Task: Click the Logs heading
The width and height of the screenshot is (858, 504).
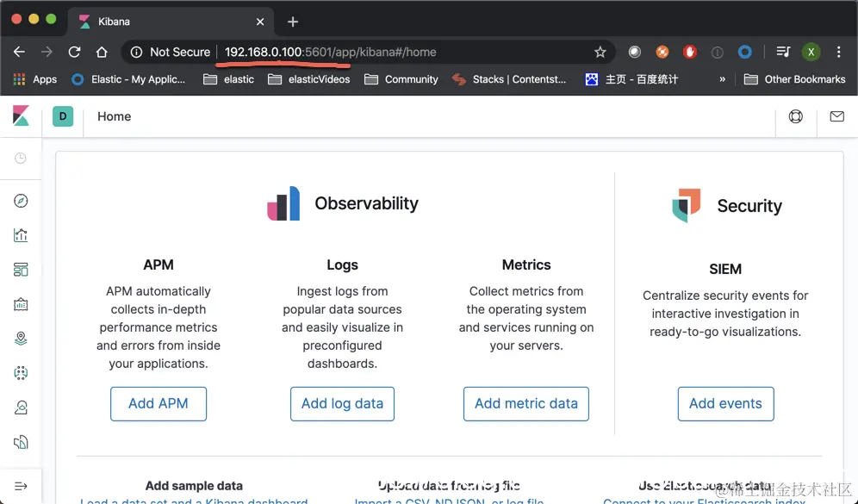Action: pos(342,264)
